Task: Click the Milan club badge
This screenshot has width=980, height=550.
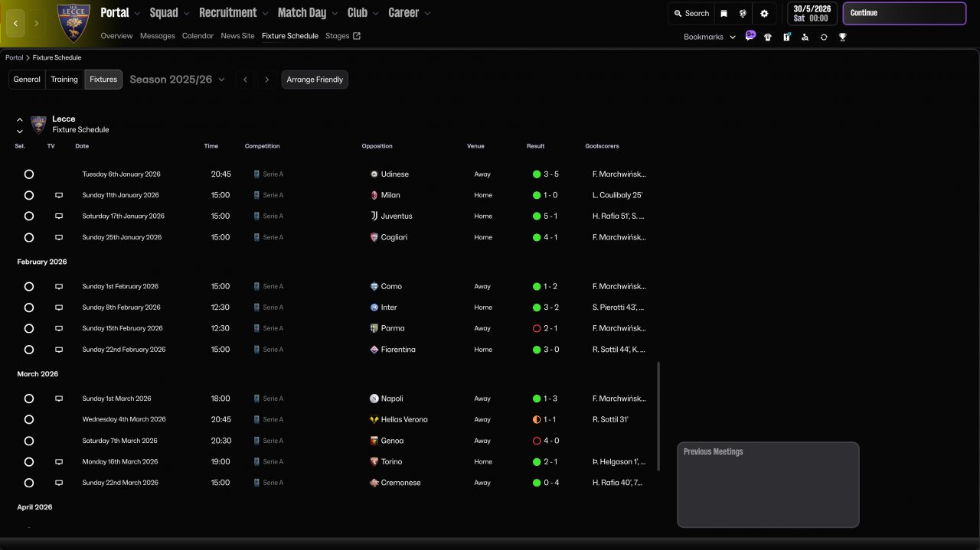Action: coord(374,195)
